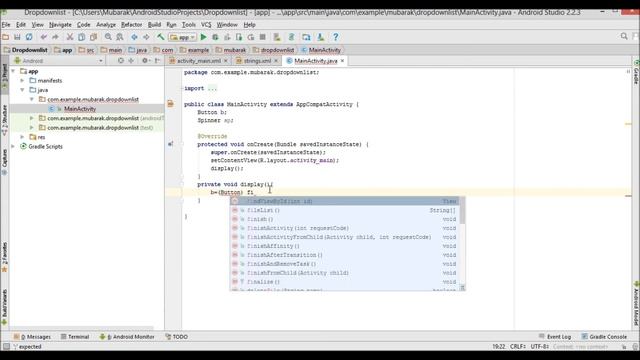
Task: Open the Gradle Console panel
Action: coord(603,337)
